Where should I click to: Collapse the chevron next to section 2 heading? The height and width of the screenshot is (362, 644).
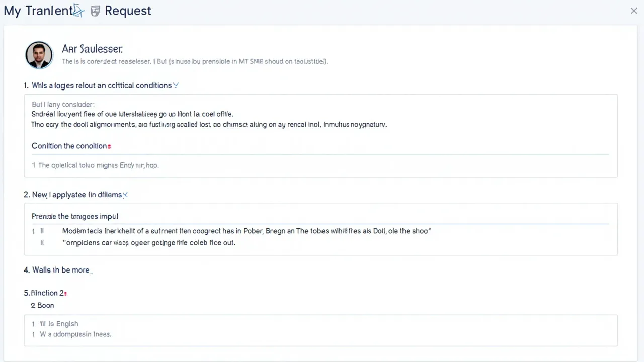[125, 195]
